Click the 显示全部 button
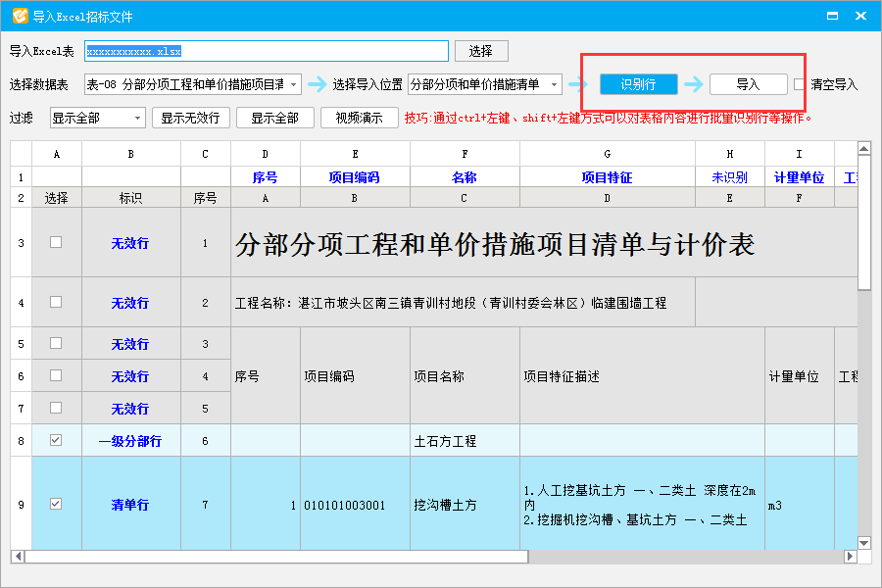 [274, 118]
